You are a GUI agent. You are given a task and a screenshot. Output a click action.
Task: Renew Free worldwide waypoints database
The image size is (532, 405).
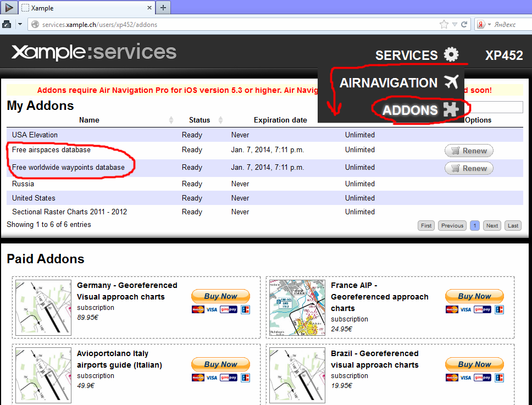tap(469, 168)
